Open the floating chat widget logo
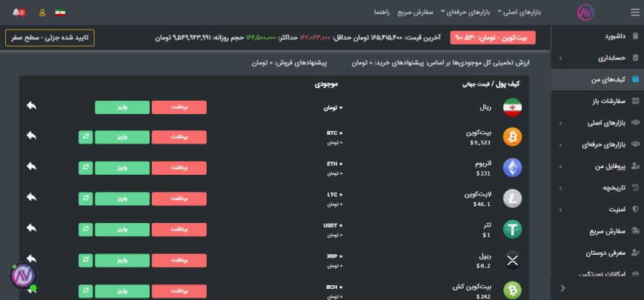Image resolution: width=644 pixels, height=300 pixels. point(22,276)
